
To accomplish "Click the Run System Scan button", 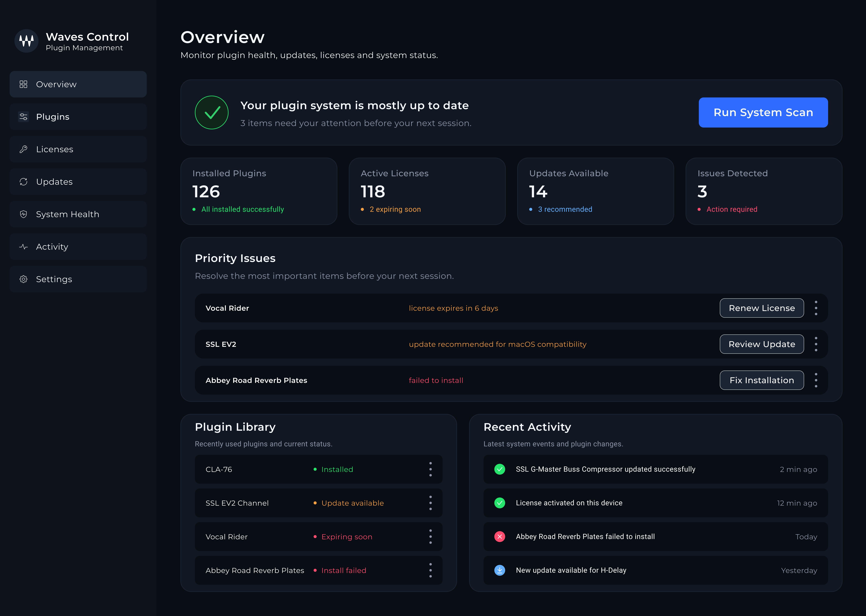I will (763, 112).
